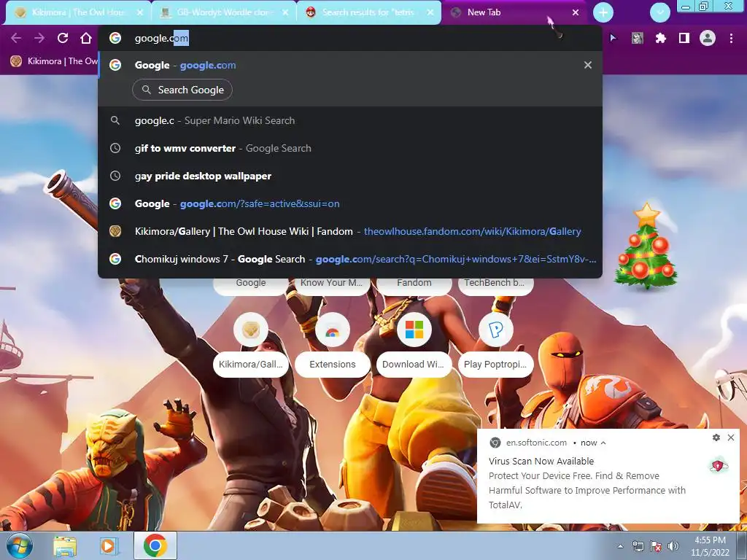Open the Know Your M... shortcut tile

pos(332,285)
